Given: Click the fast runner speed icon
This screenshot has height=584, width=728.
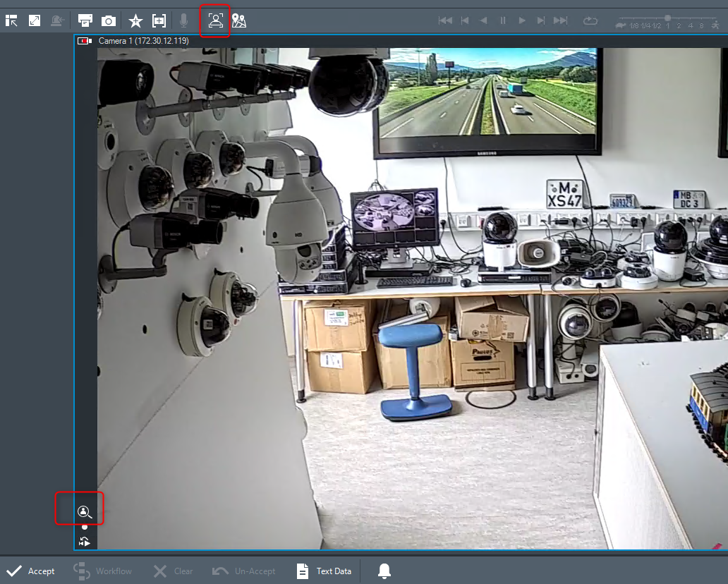Looking at the screenshot, I should (x=715, y=25).
